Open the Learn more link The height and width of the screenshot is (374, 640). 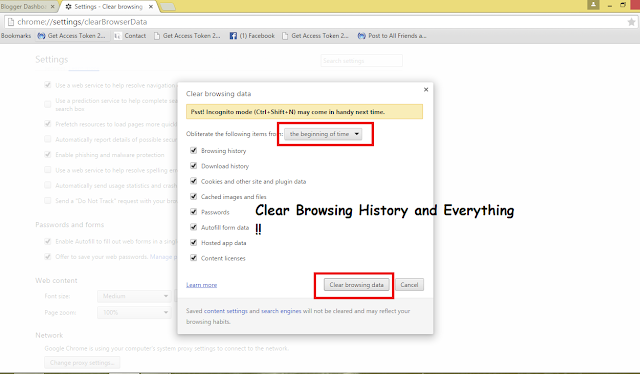tap(202, 285)
